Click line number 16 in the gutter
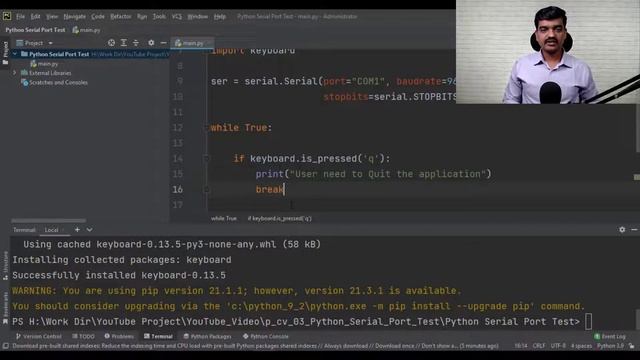 [178, 189]
